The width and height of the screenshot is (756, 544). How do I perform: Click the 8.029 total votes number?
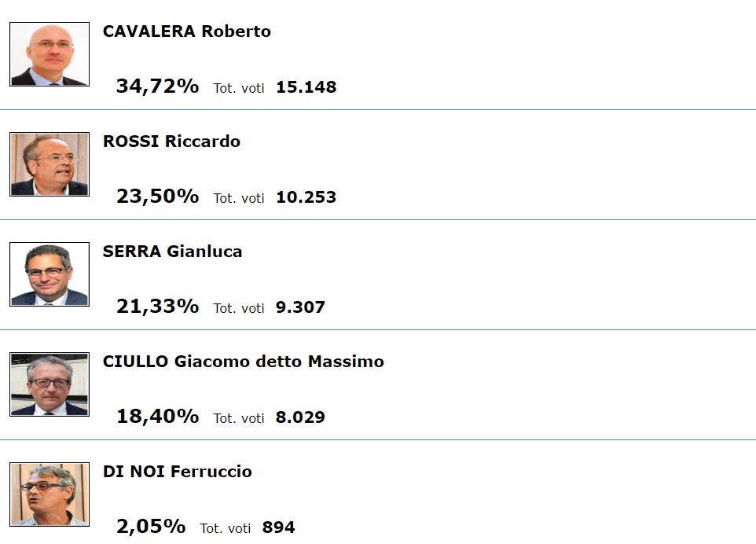300,417
